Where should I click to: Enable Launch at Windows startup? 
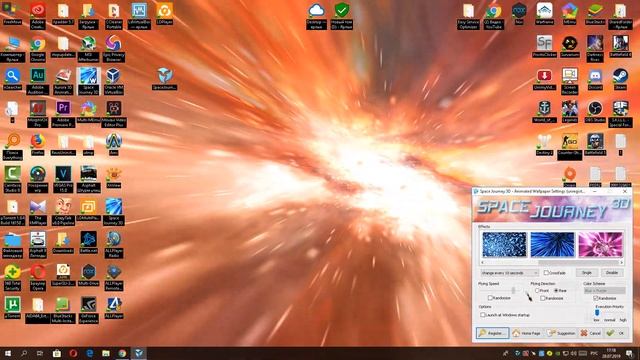[483, 315]
